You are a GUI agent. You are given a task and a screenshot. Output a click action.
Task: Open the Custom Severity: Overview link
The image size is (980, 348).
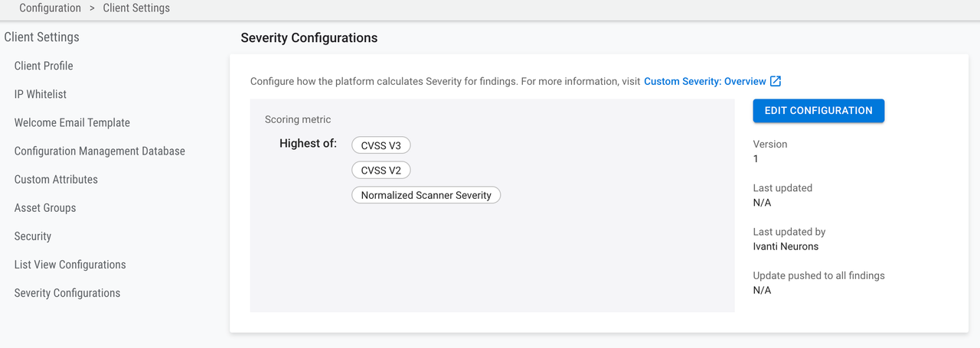pos(705,81)
